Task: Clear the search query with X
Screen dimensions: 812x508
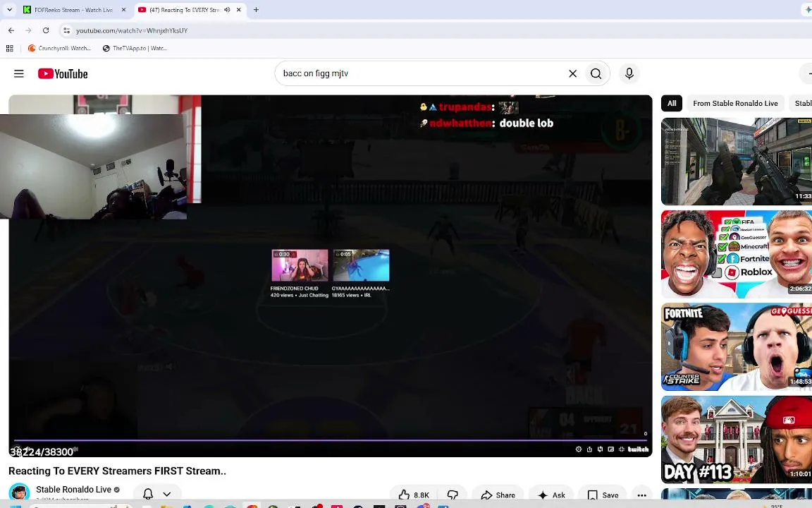Action: pos(573,73)
